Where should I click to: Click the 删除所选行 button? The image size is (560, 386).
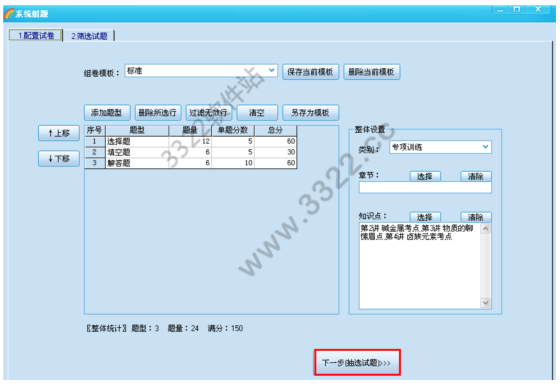pyautogui.click(x=158, y=113)
